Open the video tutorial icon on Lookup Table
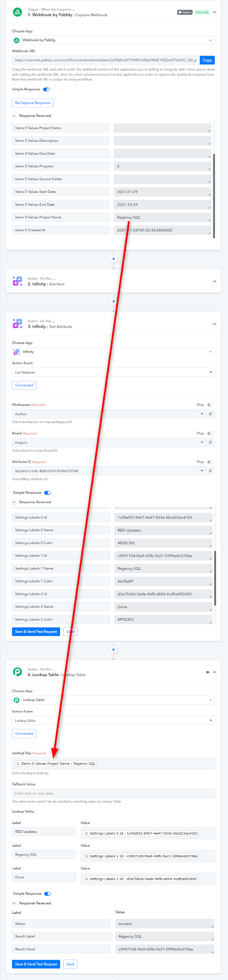 208,672
